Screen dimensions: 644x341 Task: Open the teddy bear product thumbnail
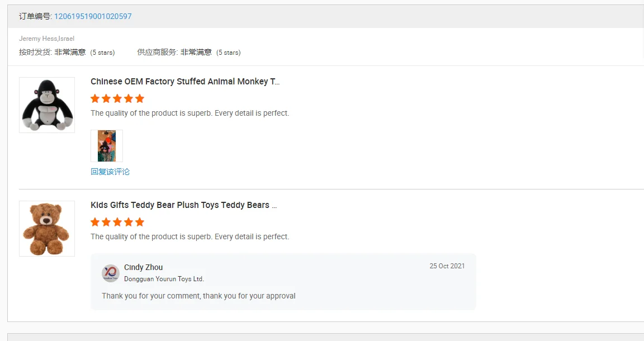click(x=47, y=229)
